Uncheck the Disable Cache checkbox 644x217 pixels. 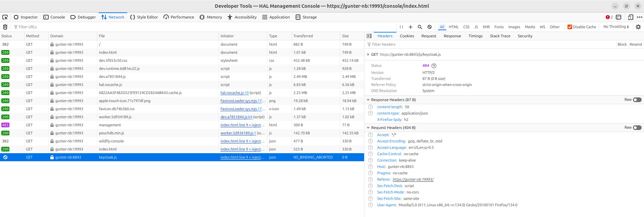coord(569,27)
